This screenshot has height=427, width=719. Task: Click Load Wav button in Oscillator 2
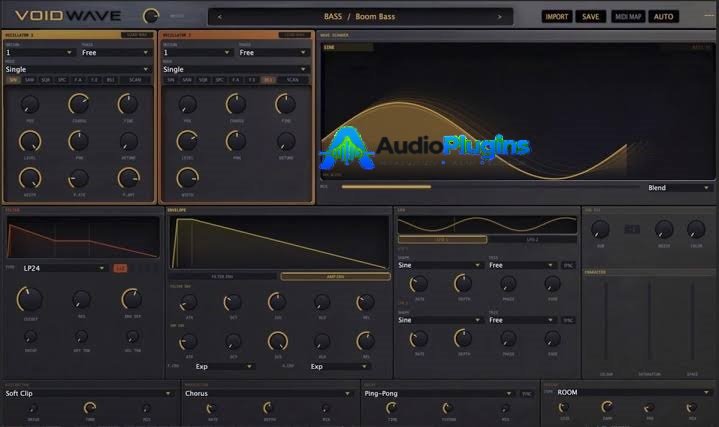pos(294,35)
